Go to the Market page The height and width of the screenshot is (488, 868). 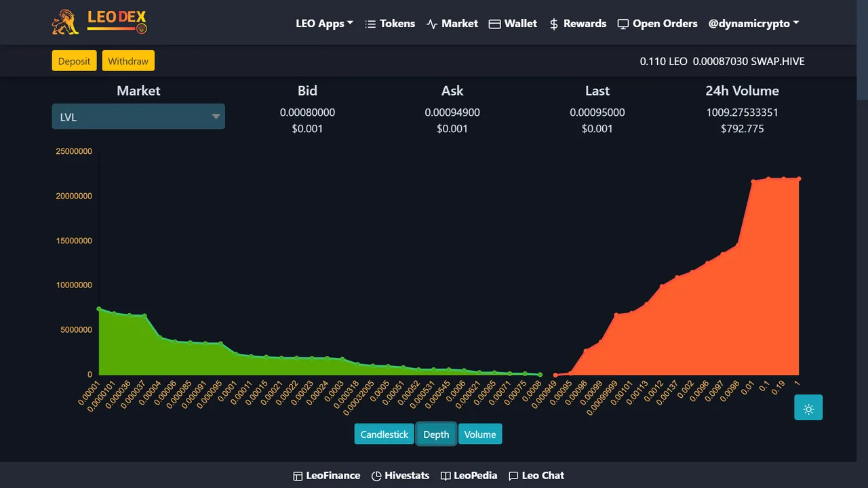[x=452, y=23]
